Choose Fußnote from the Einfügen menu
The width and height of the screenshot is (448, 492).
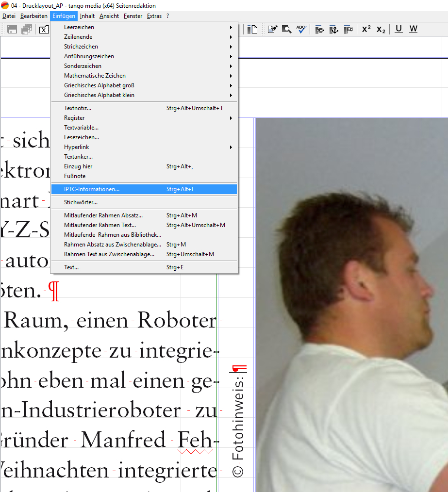click(75, 176)
